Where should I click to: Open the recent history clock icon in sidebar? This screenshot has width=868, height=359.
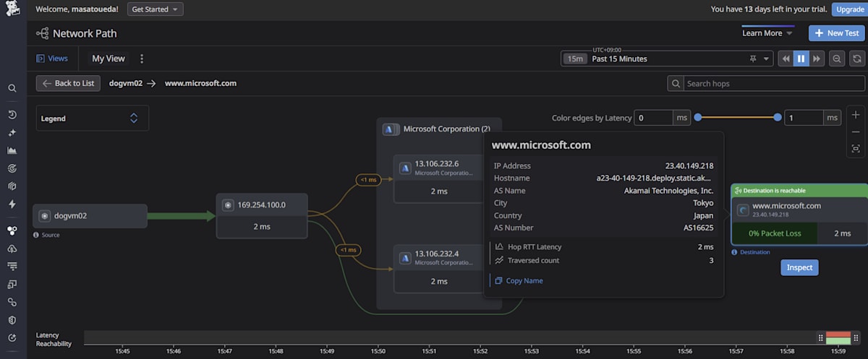point(12,115)
